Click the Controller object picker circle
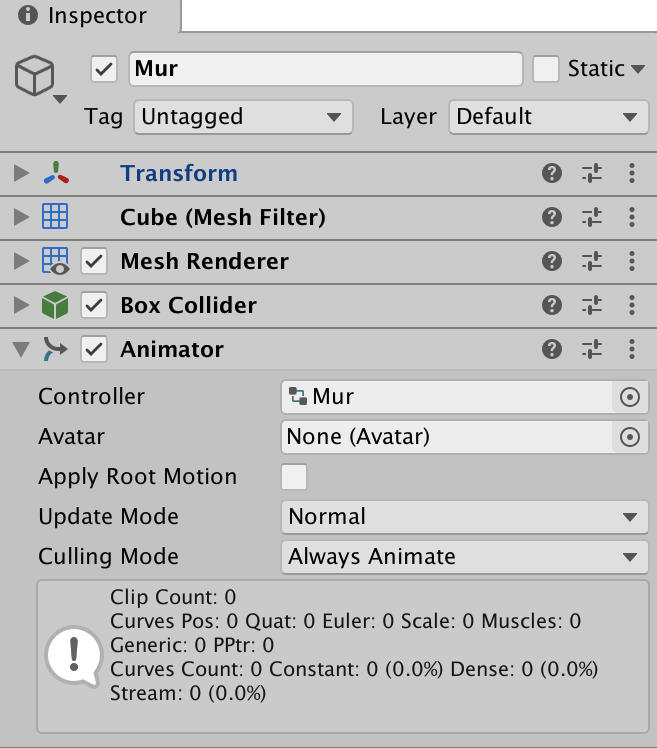 click(x=629, y=397)
